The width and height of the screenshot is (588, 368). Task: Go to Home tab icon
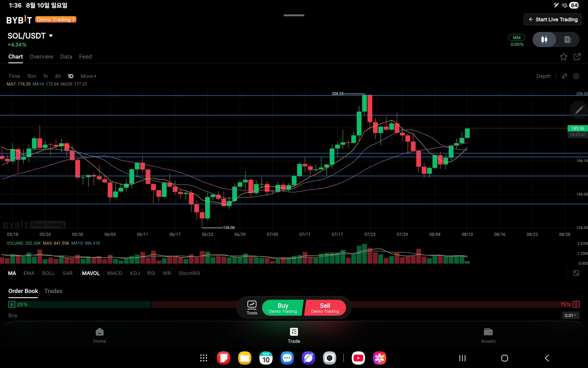[x=99, y=336]
